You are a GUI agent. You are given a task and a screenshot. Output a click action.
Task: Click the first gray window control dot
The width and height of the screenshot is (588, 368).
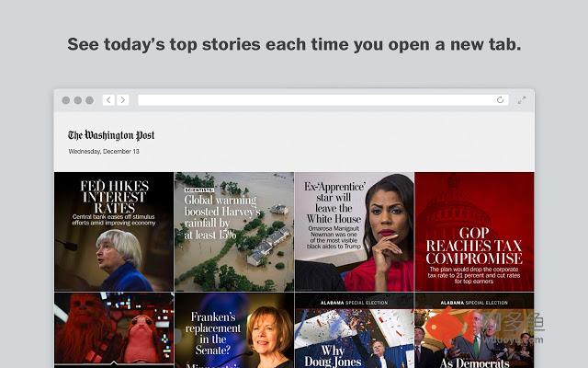click(x=66, y=100)
